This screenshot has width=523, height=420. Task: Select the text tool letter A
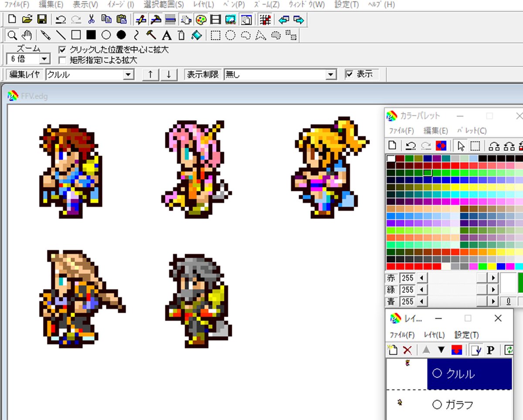pos(166,35)
